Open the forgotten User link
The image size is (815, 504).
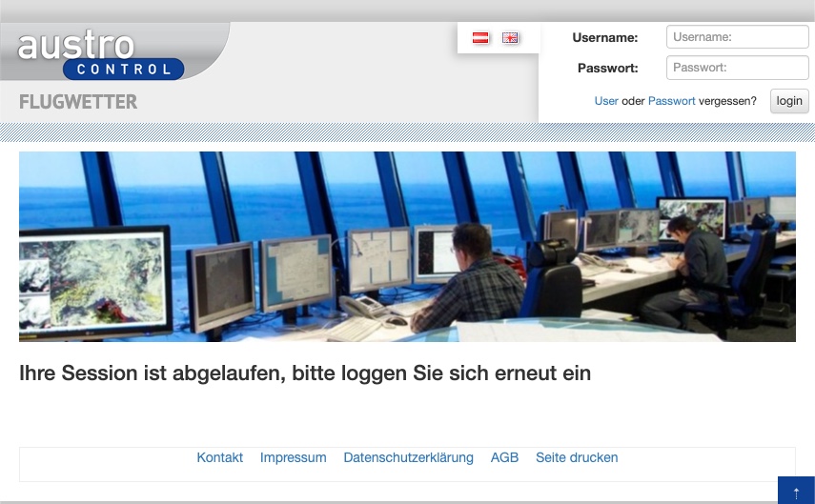(606, 101)
